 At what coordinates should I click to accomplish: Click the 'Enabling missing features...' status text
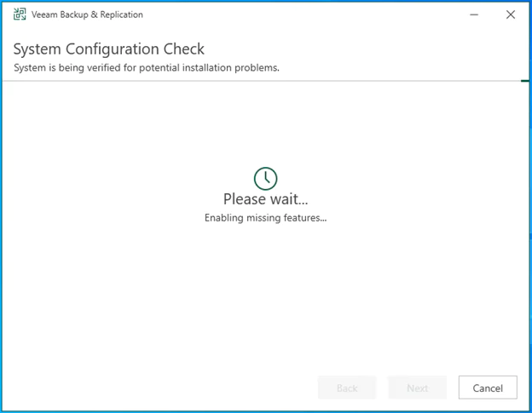(266, 218)
